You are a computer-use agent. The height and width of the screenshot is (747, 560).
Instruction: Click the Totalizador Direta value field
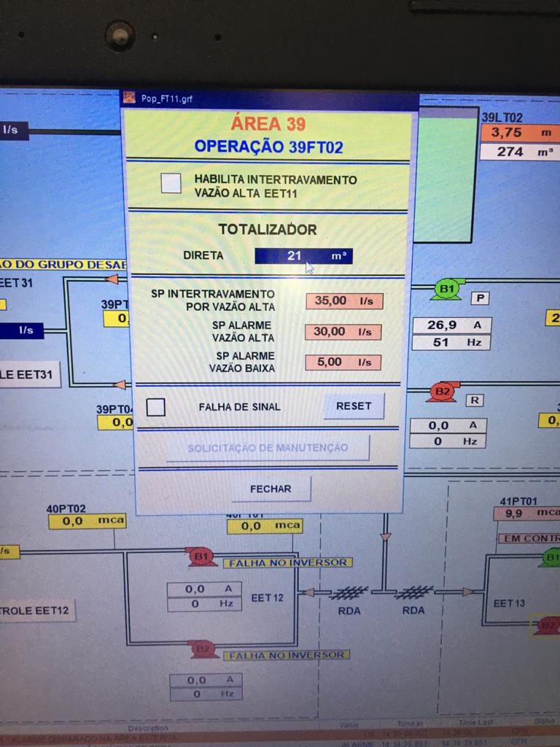(x=303, y=256)
